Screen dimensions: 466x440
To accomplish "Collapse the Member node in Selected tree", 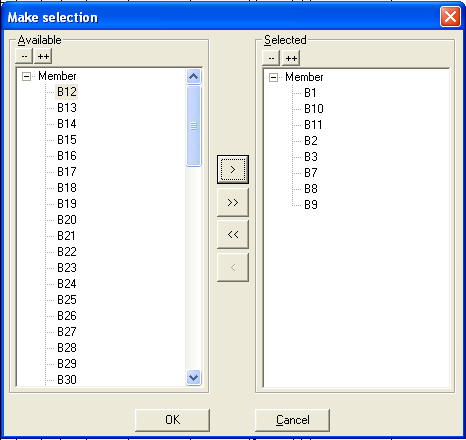I will (x=273, y=78).
